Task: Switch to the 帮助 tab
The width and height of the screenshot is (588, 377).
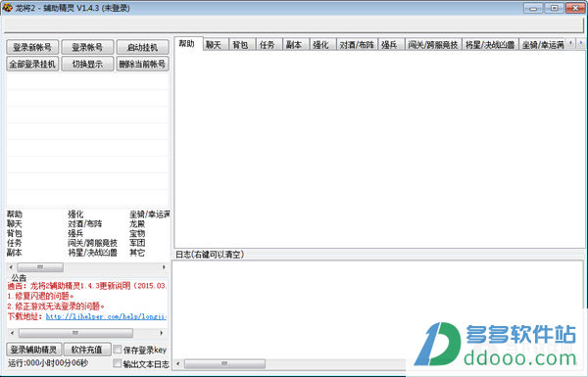Action: coord(188,44)
